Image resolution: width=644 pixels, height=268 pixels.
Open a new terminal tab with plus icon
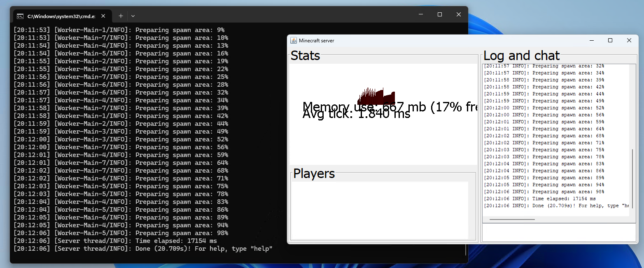click(121, 16)
